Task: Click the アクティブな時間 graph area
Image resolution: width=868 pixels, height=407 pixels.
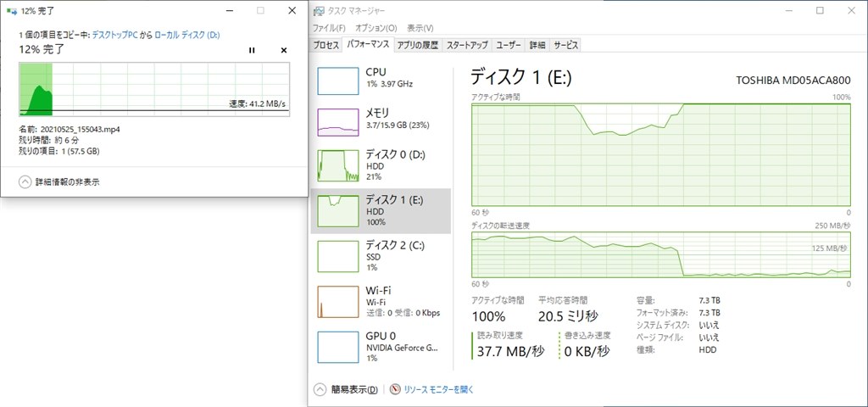Action: (661, 155)
